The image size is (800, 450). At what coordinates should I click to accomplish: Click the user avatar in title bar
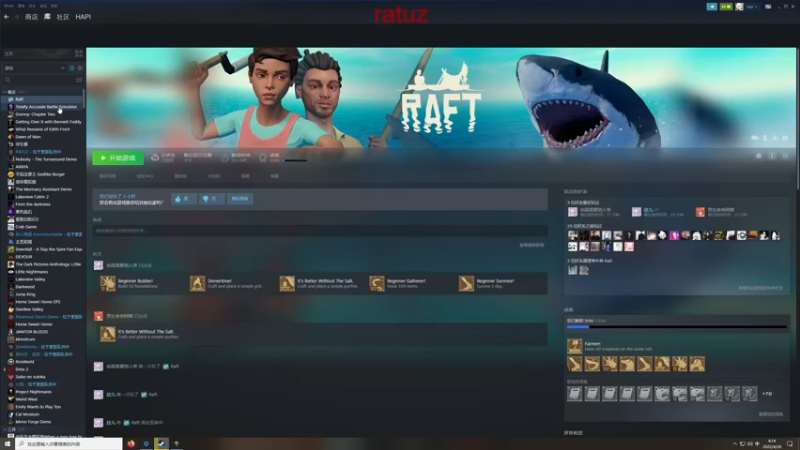click(739, 7)
